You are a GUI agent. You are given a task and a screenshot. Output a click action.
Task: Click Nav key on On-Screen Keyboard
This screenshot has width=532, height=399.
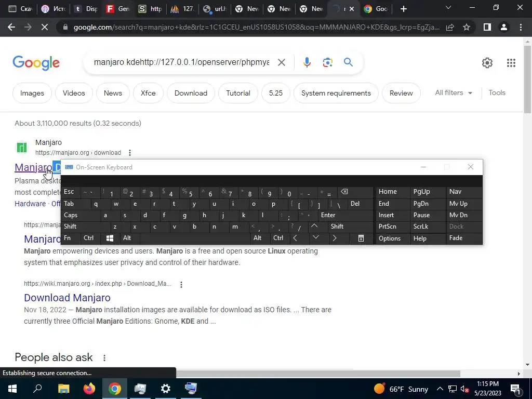click(464, 192)
